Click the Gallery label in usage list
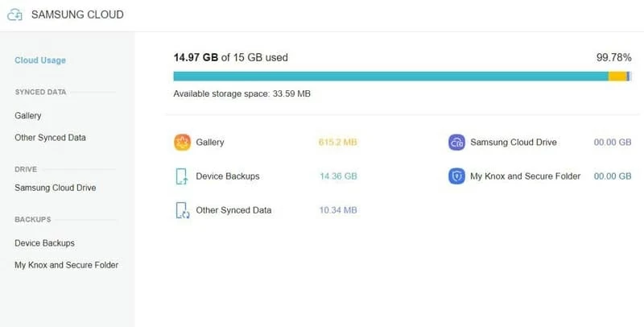 tap(210, 143)
